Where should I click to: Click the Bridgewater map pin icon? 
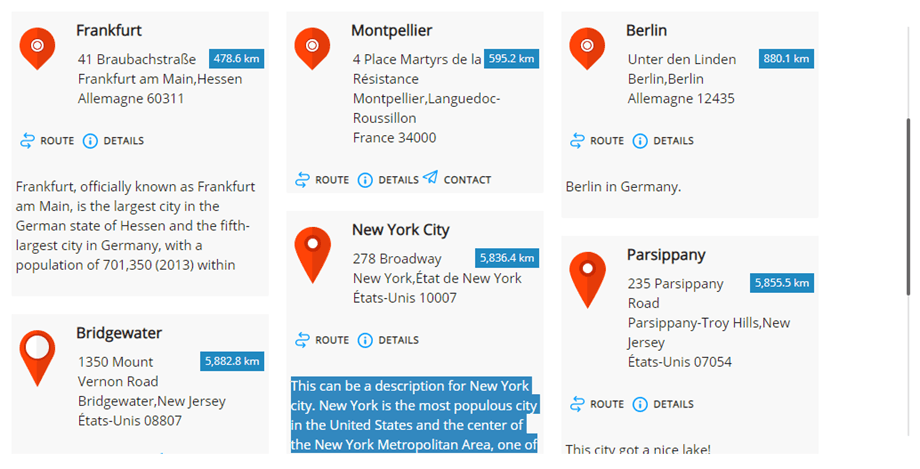click(x=38, y=355)
